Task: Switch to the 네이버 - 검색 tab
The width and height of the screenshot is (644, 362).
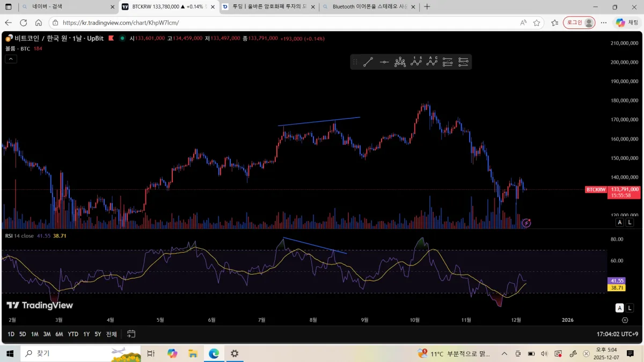Action: [68, 7]
